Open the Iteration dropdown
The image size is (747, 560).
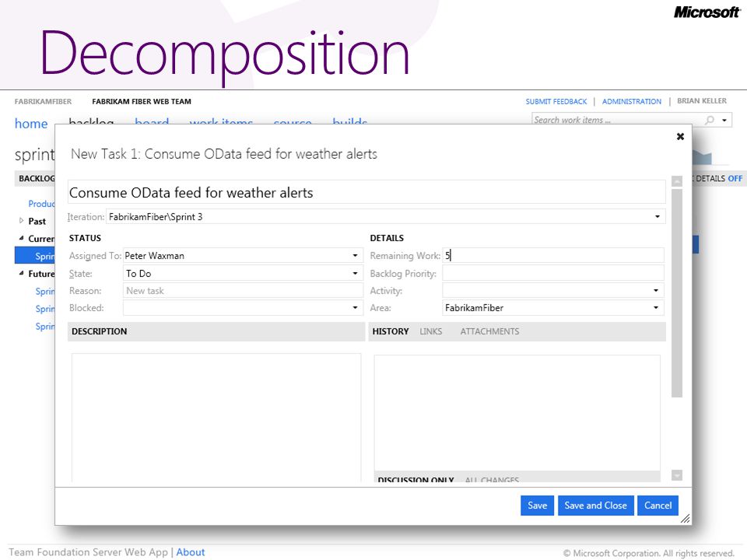pyautogui.click(x=658, y=217)
